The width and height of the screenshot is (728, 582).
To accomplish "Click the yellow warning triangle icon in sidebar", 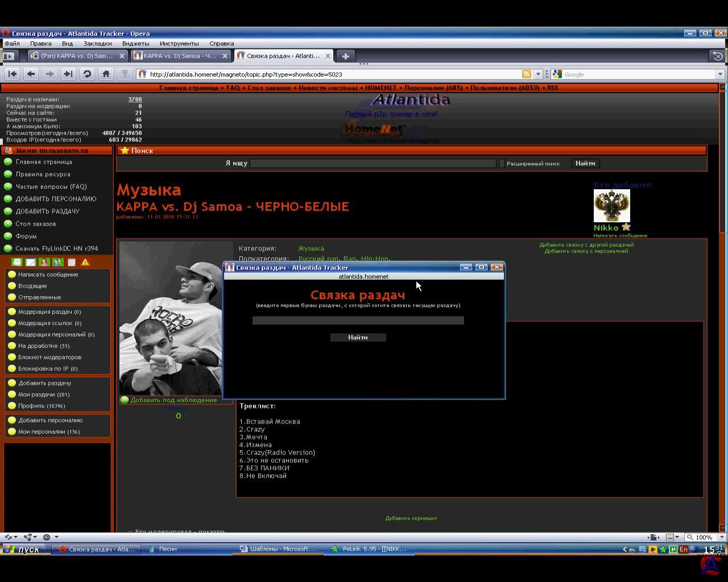I will tap(85, 262).
